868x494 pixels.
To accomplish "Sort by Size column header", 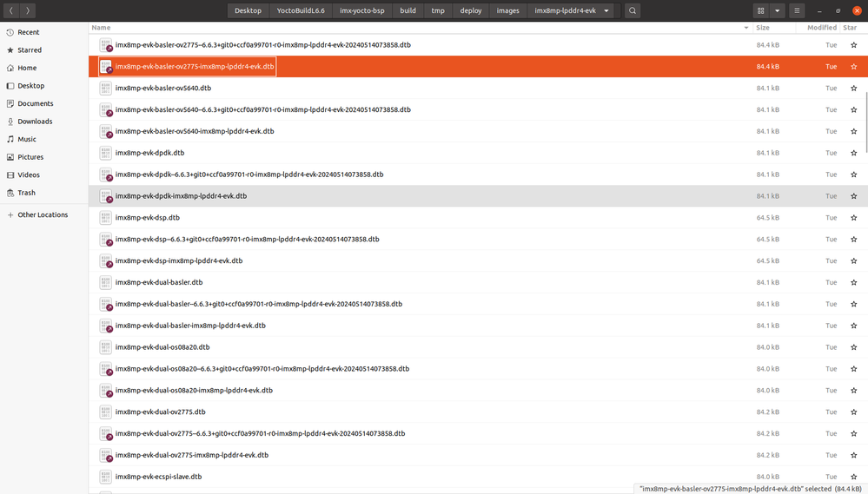I will (774, 28).
